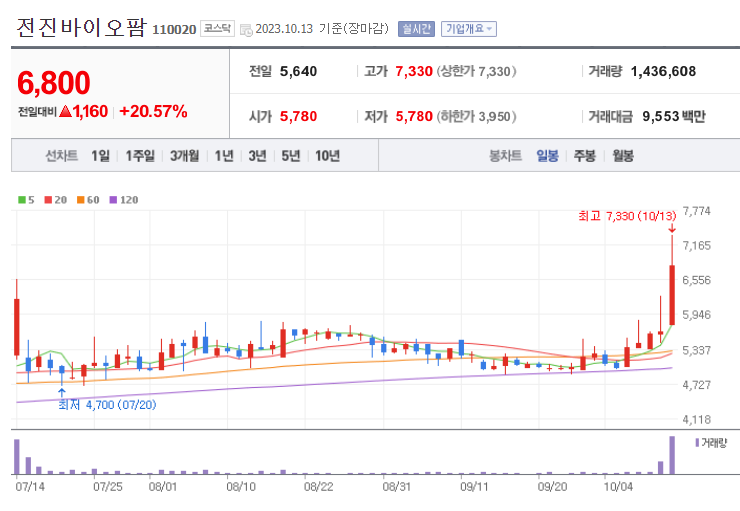Click the stock name 전진바이오팜
This screenshot has height=511, width=740.
[82, 27]
